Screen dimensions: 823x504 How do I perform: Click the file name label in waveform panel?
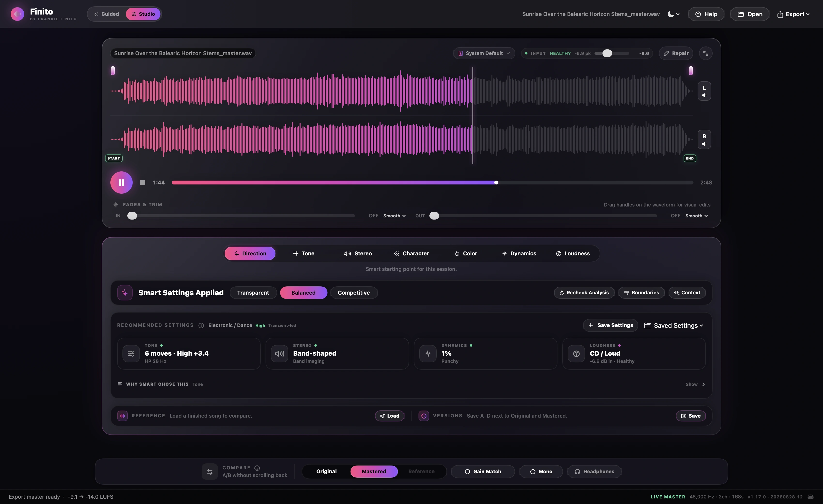tap(183, 53)
